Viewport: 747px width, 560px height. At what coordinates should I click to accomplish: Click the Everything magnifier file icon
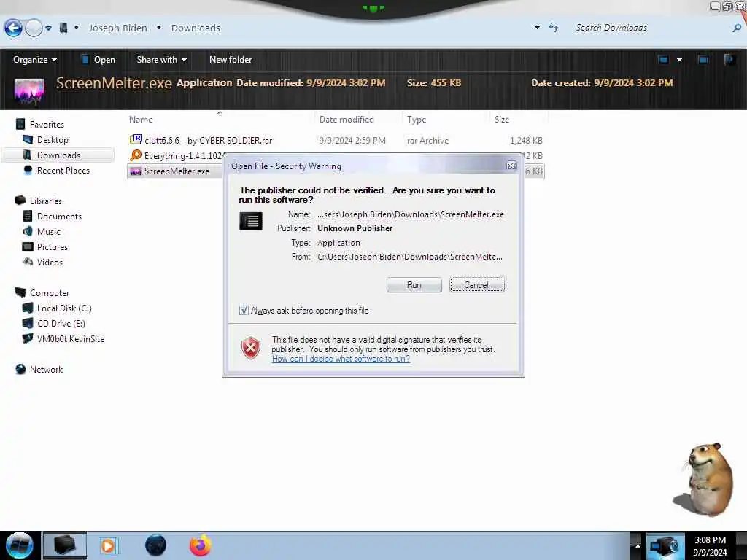coord(136,155)
